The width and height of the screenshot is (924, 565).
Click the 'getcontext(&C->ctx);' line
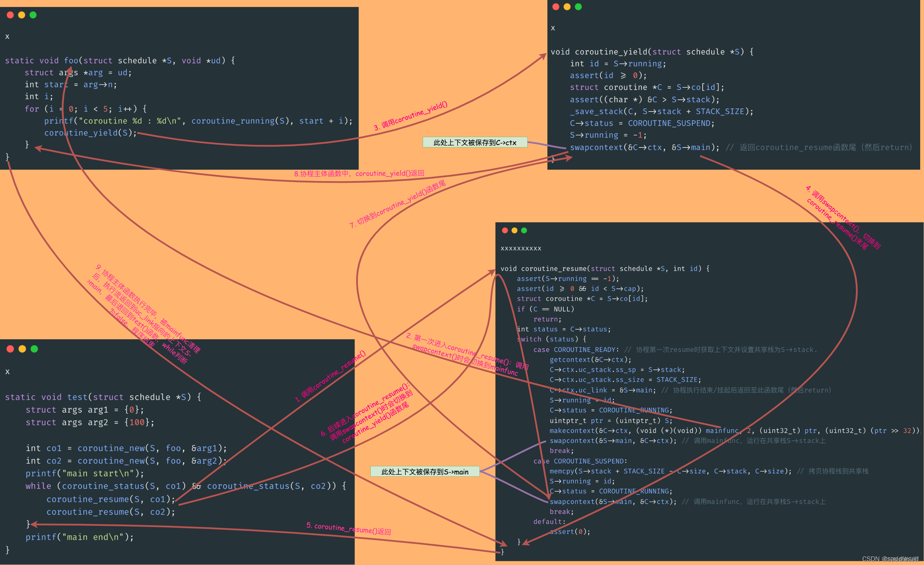[590, 360]
